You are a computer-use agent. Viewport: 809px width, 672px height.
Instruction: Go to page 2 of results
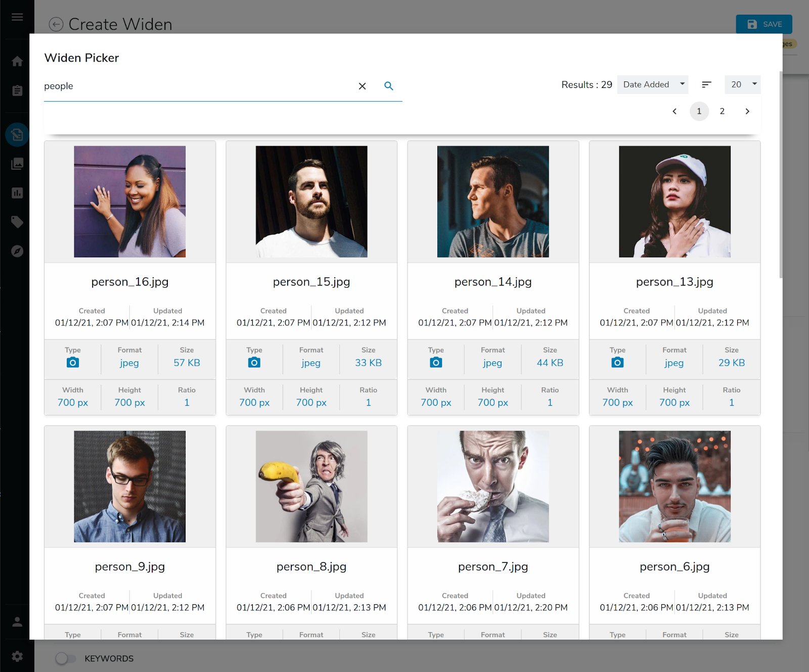click(722, 111)
